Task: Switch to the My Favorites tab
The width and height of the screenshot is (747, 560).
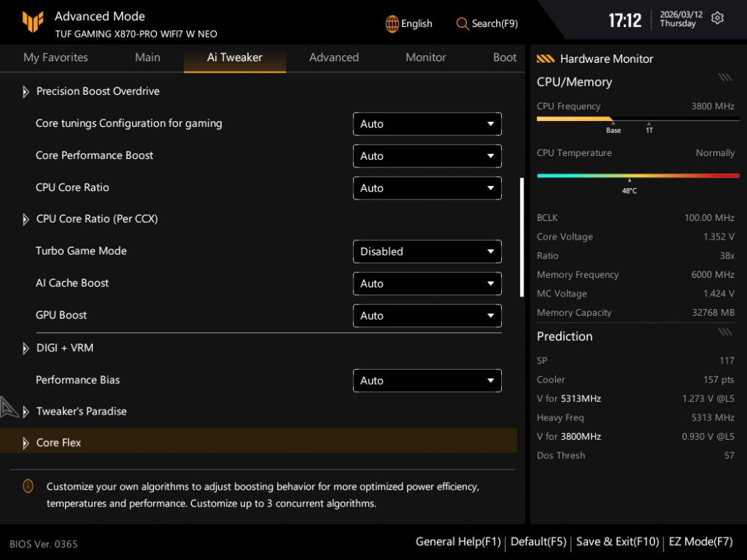Action: click(x=55, y=57)
